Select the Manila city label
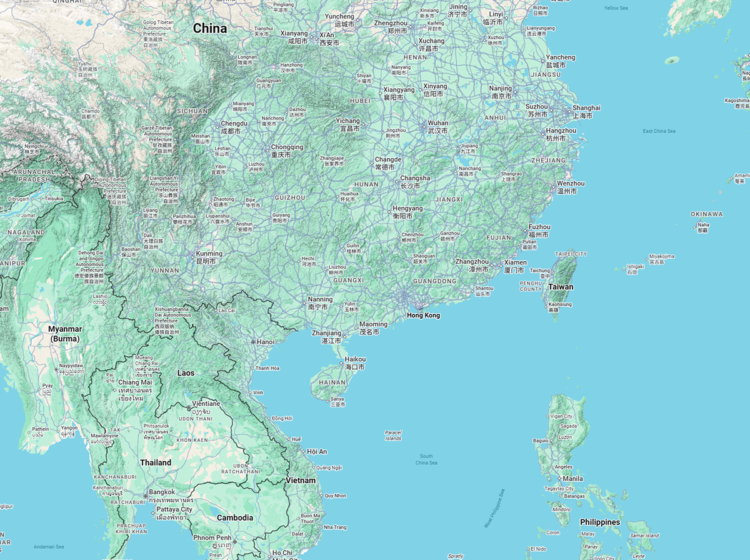The height and width of the screenshot is (560, 750). pos(572,479)
